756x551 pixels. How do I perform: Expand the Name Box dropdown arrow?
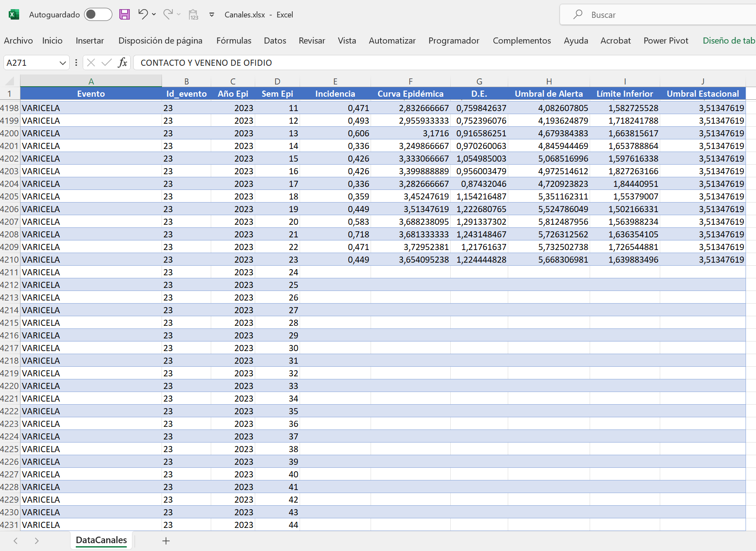(x=63, y=63)
